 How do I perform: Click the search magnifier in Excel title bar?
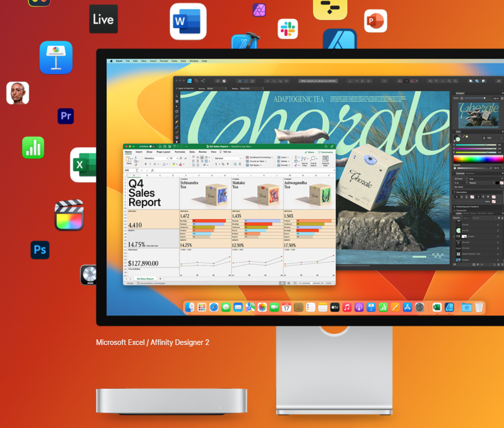click(326, 146)
